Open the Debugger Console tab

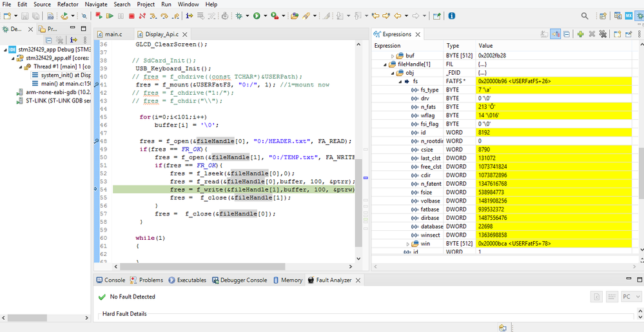[243, 280]
